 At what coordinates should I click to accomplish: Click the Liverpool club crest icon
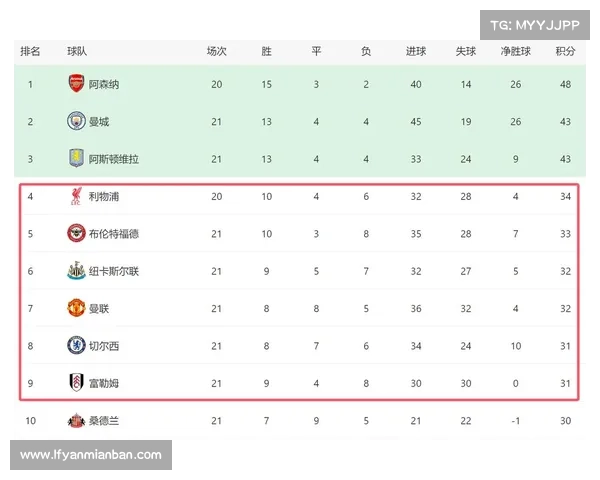[x=77, y=196]
